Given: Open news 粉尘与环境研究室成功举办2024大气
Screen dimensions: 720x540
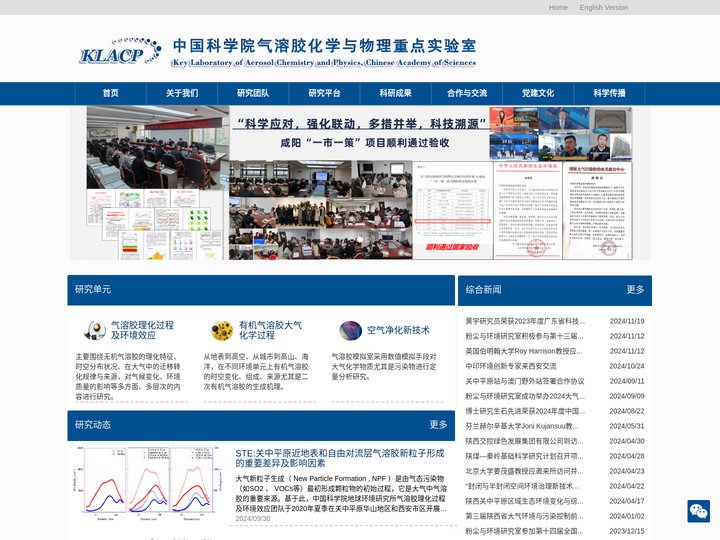Looking at the screenshot, I should 525,396.
